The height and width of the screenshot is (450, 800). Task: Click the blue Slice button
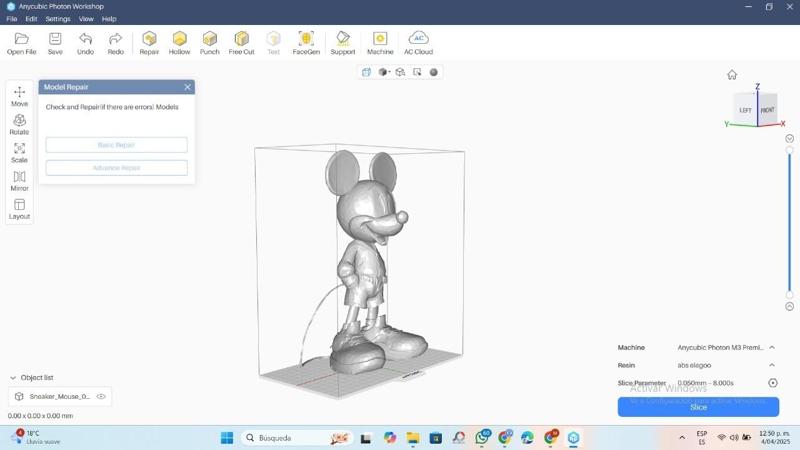[698, 407]
